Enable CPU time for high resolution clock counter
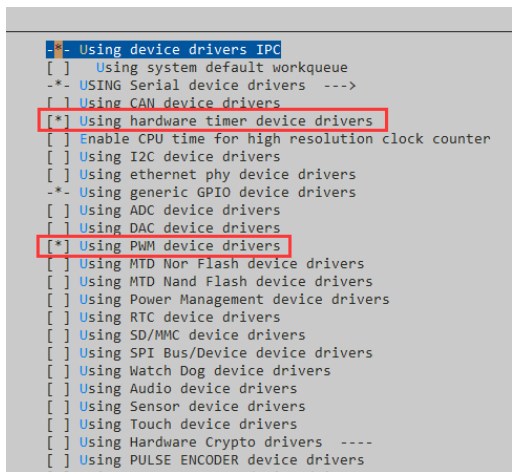The image size is (516, 474). click(x=269, y=139)
